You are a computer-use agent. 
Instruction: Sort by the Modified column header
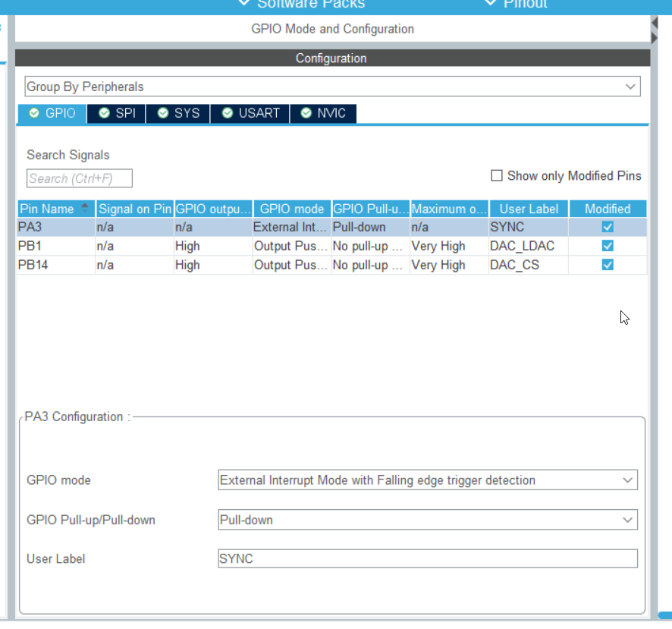pos(608,209)
